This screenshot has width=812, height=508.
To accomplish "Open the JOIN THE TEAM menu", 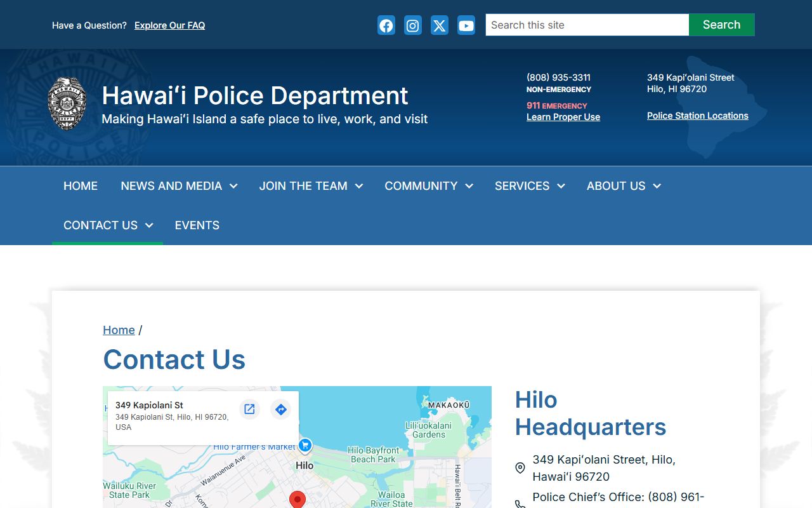I will click(x=303, y=186).
